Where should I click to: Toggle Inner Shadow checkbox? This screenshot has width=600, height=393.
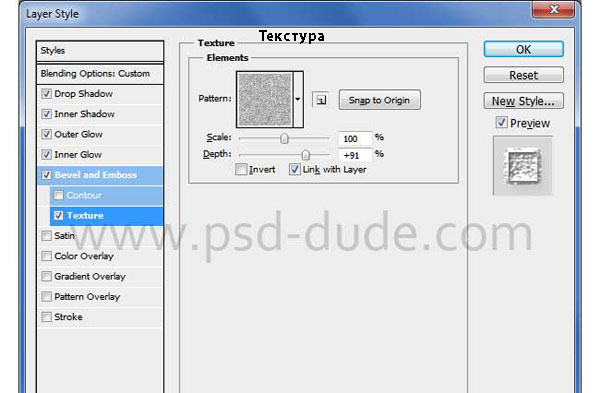47,114
